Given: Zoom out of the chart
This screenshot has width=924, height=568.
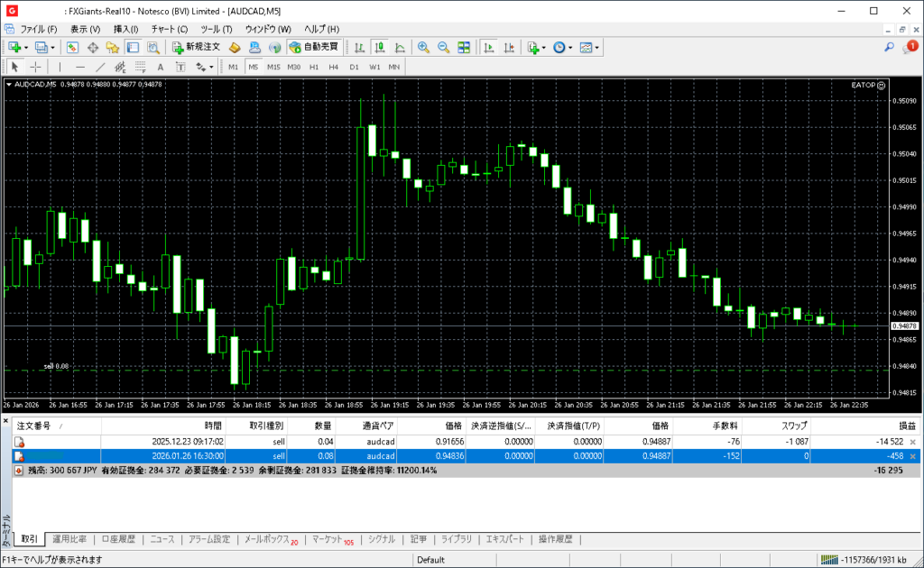Looking at the screenshot, I should click(443, 47).
